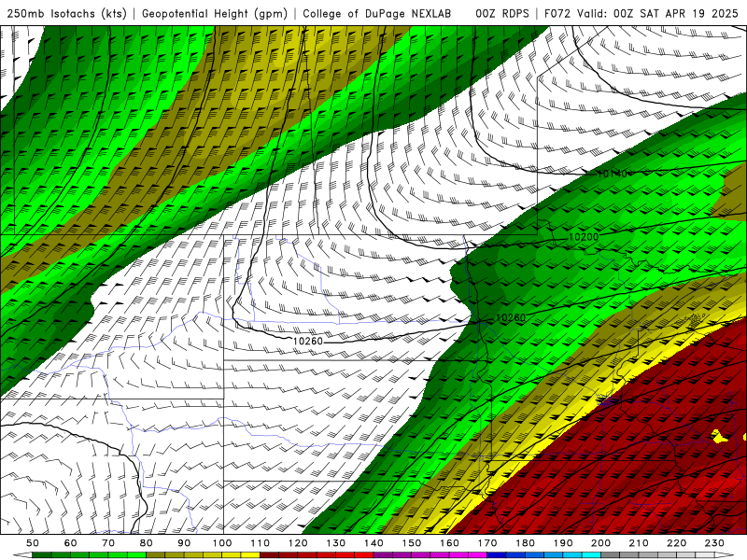Click the 230 value on the color scale
Image resolution: width=747 pixels, height=560 pixels.
pyautogui.click(x=714, y=543)
